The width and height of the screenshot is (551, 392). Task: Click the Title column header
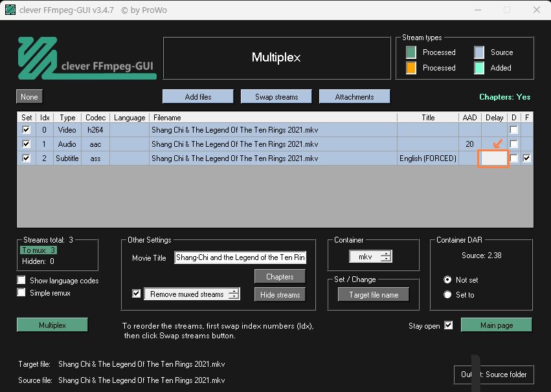pos(428,118)
